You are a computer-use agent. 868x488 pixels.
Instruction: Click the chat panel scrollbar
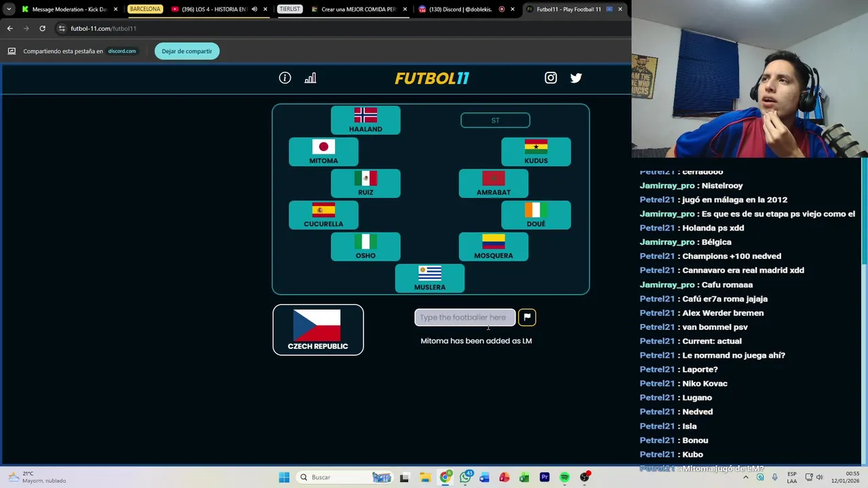point(864,211)
